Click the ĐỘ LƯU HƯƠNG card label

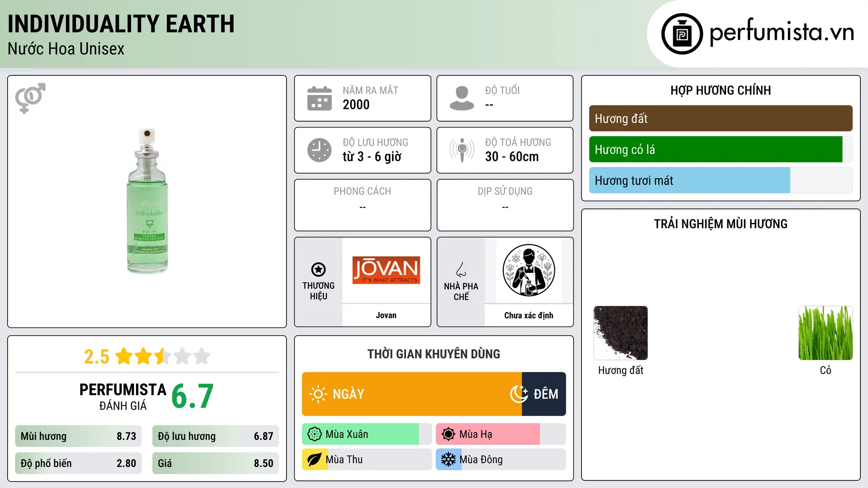[x=376, y=142]
